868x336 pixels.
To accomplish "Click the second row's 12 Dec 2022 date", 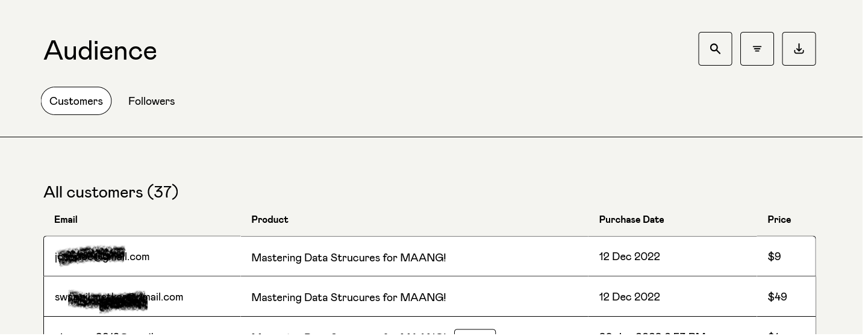I will (x=629, y=297).
